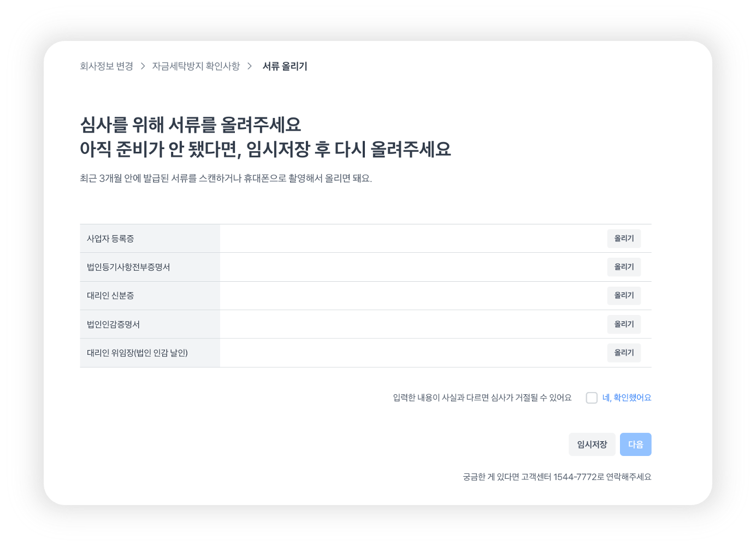Check the confirmation checkbox
This screenshot has width=756, height=546.
coord(592,398)
